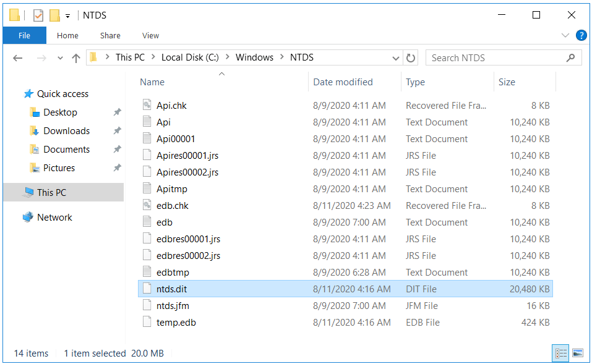The image size is (592, 364).
Task: Select the edb.chk file icon
Action: (x=147, y=205)
